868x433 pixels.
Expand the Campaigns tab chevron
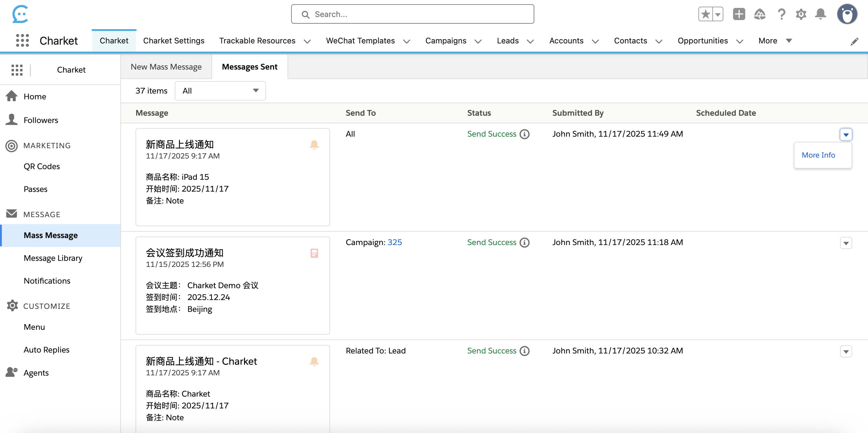click(x=478, y=41)
